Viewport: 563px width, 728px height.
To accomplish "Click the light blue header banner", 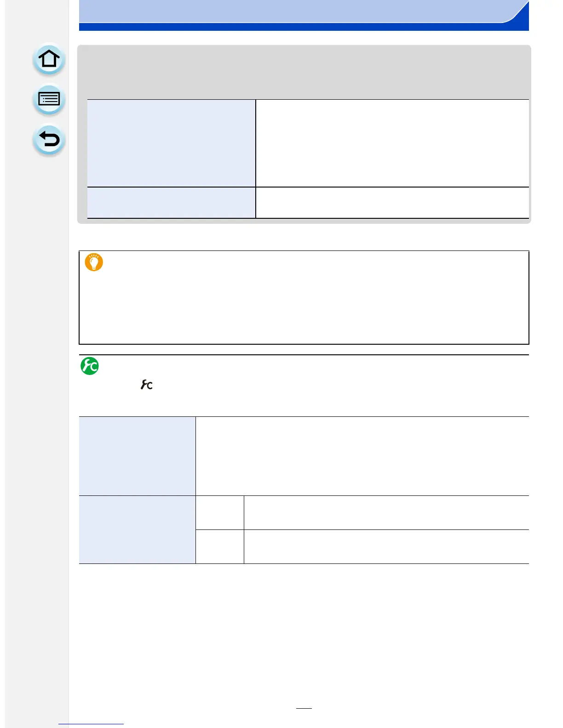I will (x=304, y=11).
